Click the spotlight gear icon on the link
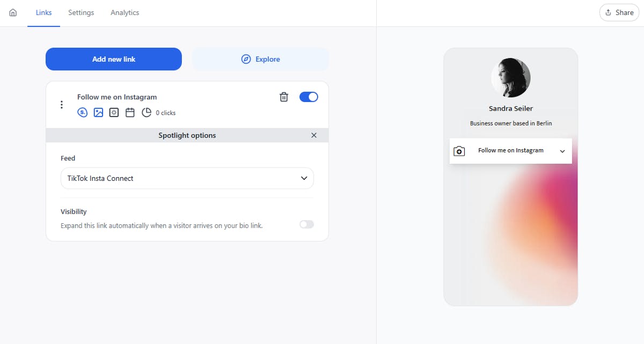This screenshot has height=344, width=644. point(114,112)
